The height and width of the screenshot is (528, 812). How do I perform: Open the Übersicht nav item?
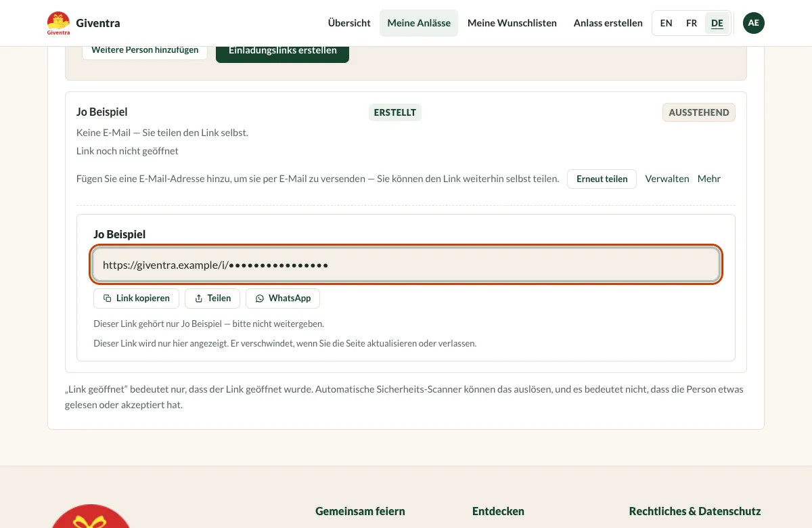349,23
